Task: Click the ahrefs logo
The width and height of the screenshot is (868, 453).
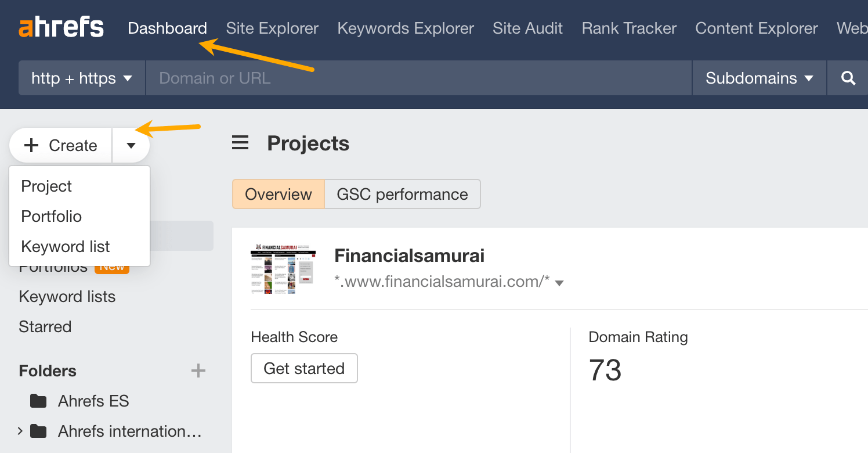Action: coord(60,27)
